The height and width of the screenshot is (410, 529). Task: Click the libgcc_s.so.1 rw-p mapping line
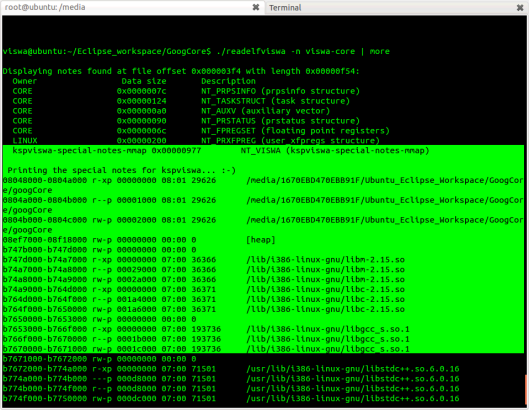point(206,349)
